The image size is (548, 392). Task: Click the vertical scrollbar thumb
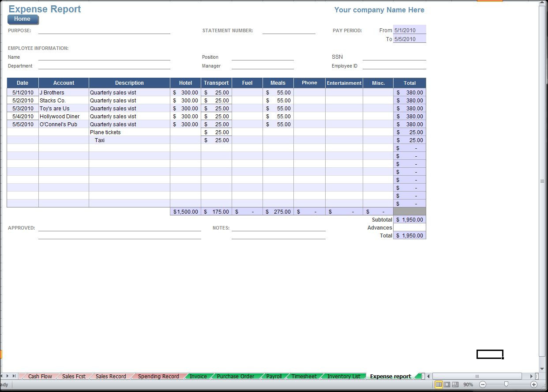[x=542, y=181]
